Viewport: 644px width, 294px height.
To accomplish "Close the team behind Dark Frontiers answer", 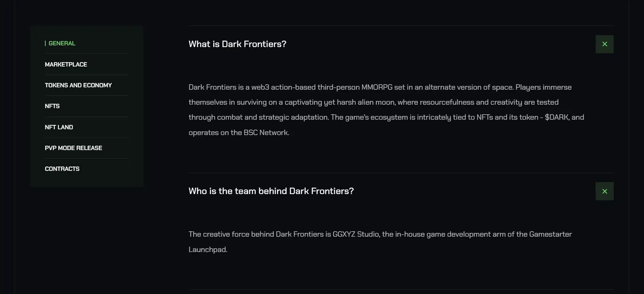I will click(x=604, y=191).
